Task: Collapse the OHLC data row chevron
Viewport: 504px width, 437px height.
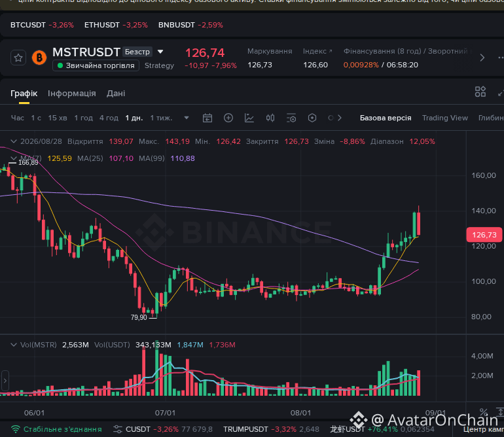Action: click(14, 141)
